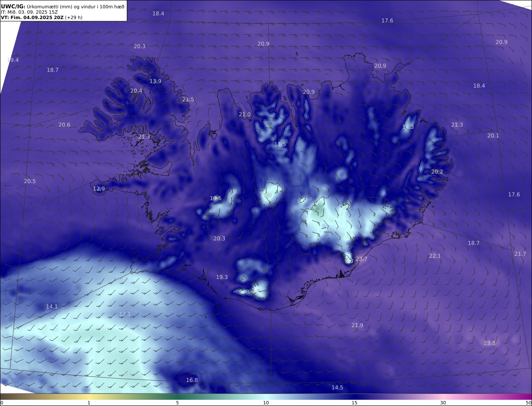Screen dimensions: 532x406
Task: Click the VT valid time line
Action: (x=42, y=17)
